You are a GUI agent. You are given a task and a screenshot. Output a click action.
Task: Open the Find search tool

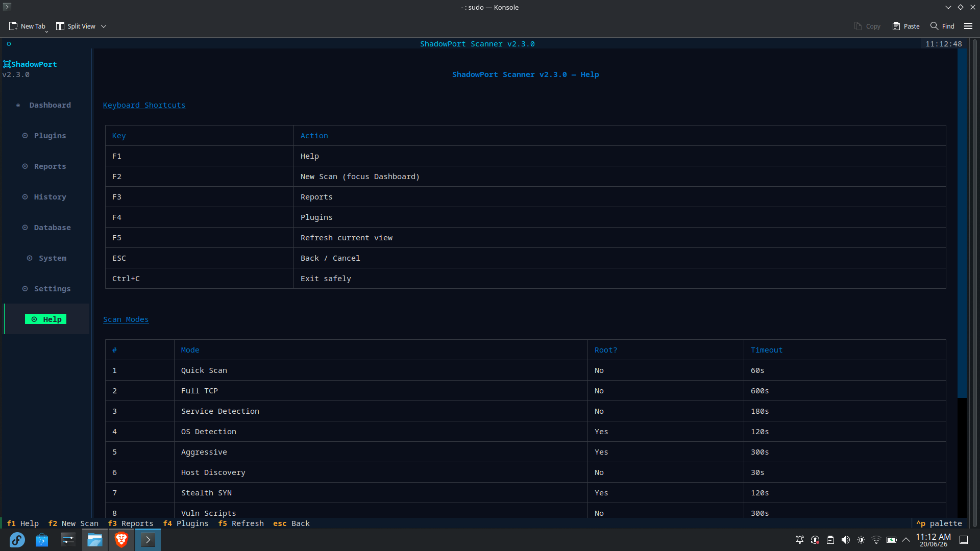tap(942, 26)
